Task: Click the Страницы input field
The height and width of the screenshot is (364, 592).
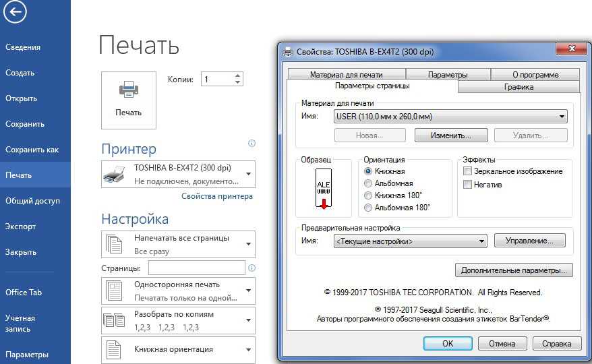Action: 197,268
